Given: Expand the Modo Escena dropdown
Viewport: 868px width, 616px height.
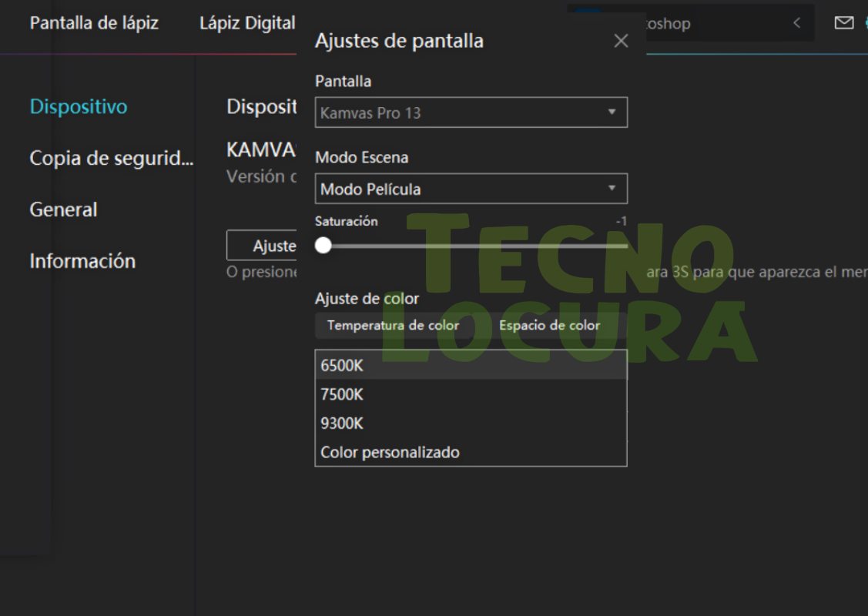Looking at the screenshot, I should [471, 189].
